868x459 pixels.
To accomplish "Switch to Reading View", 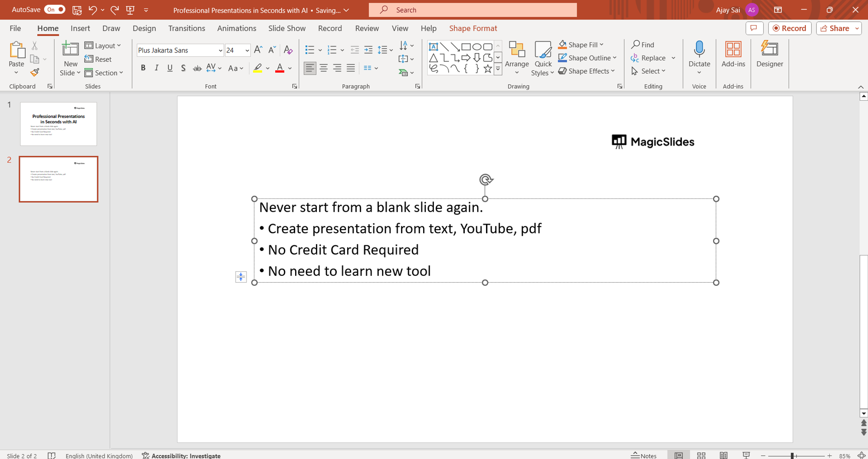I will point(723,455).
